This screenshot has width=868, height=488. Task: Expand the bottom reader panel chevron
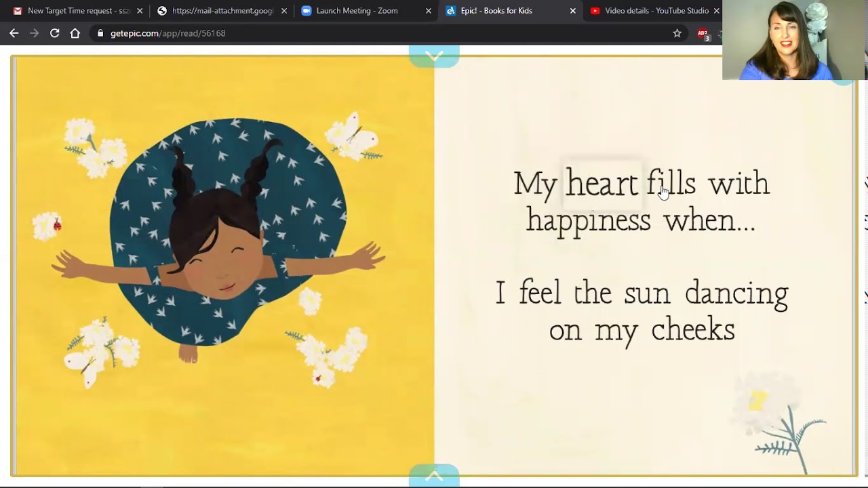(x=434, y=476)
